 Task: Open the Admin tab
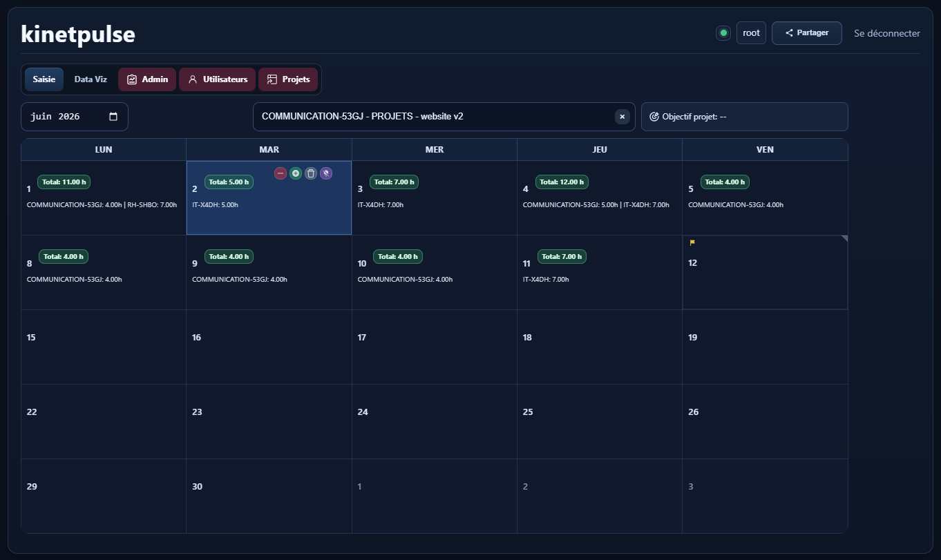(x=147, y=79)
